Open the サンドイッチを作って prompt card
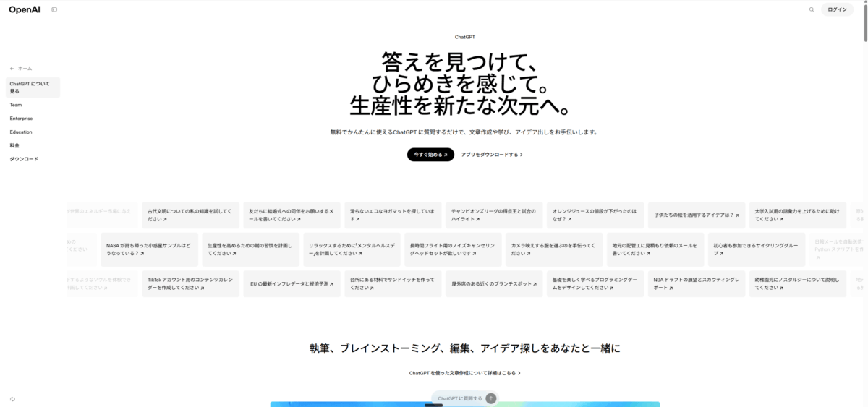The image size is (868, 407). tap(393, 283)
